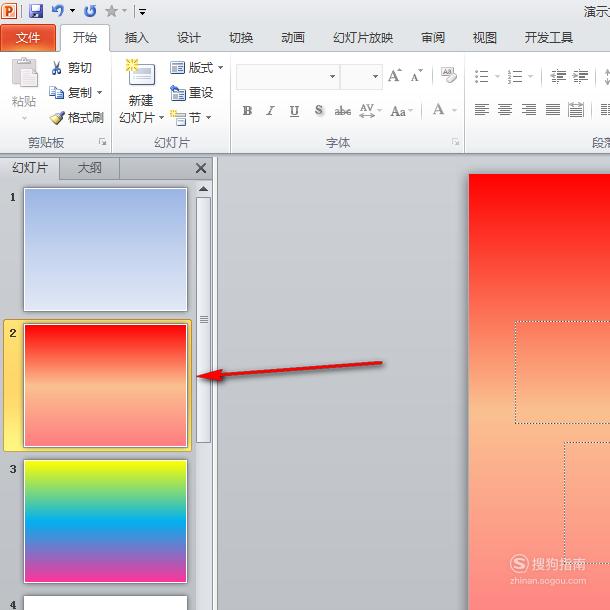
Task: Click the distributed alignment icon
Action: tap(576, 110)
